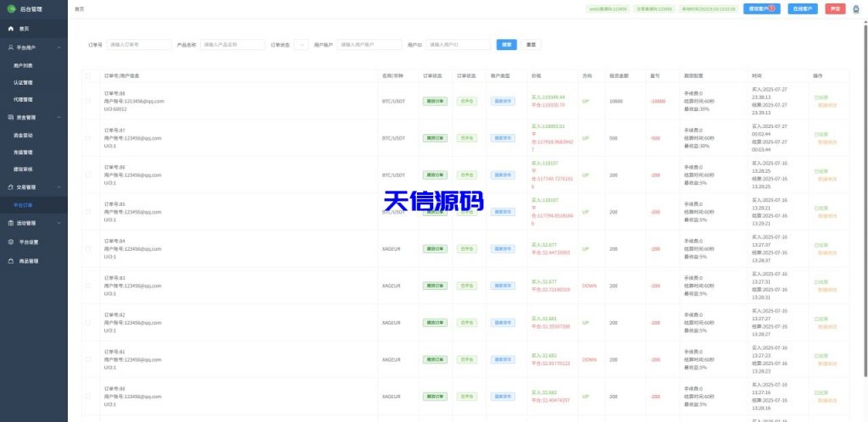
Task: Click the green 后台管理 logo icon
Action: [x=11, y=9]
